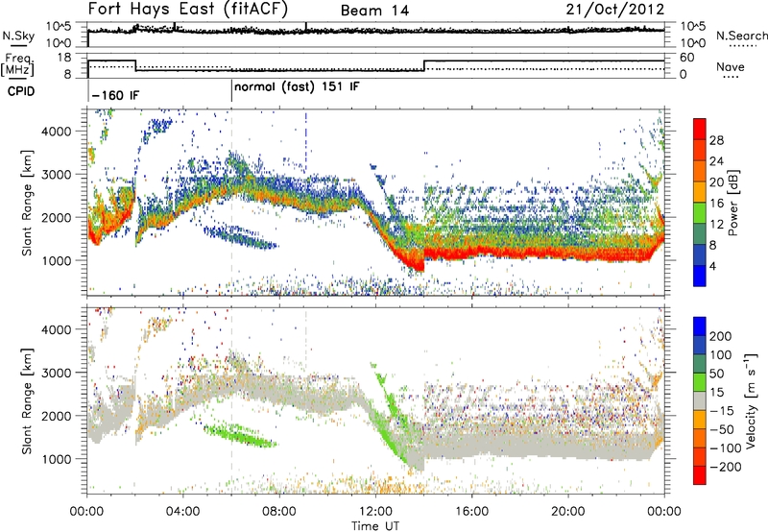Click the 'Fort Hays East (fitACF)' title
This screenshot has height=532, width=768.
[188, 9]
